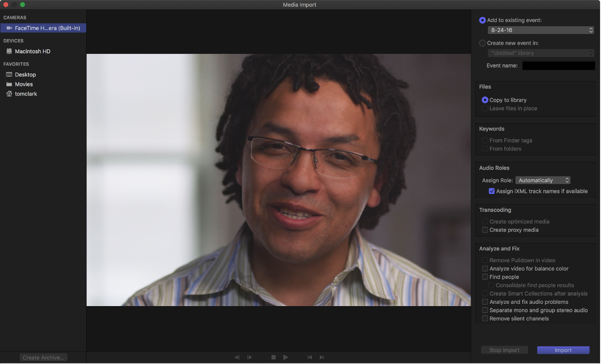
Task: Uncheck Assign iXML track names if available
Action: click(491, 191)
